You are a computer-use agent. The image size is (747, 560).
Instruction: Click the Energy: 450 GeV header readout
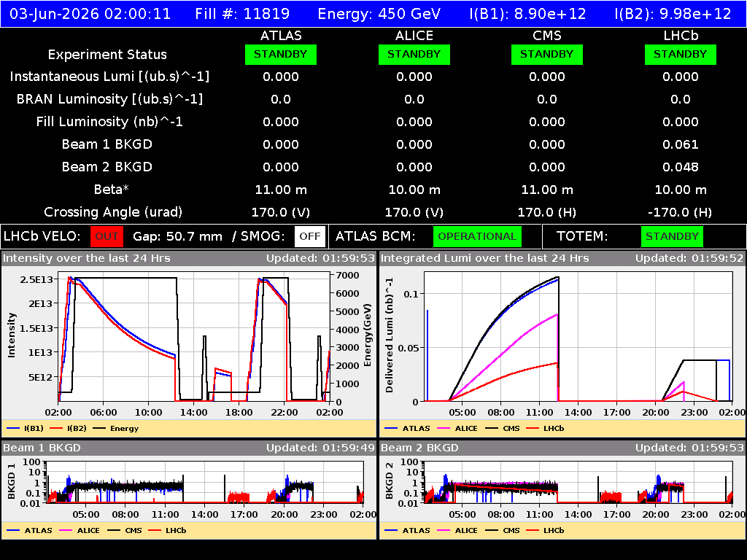click(379, 13)
